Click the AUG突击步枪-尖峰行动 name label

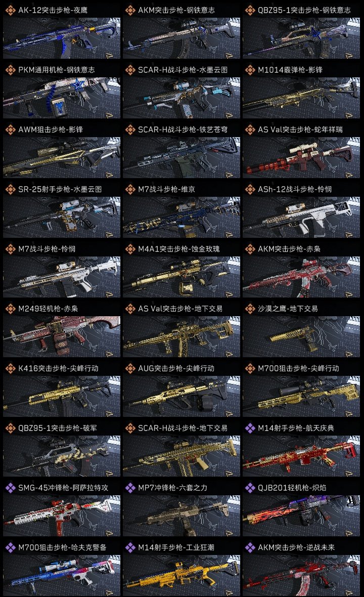[176, 368]
